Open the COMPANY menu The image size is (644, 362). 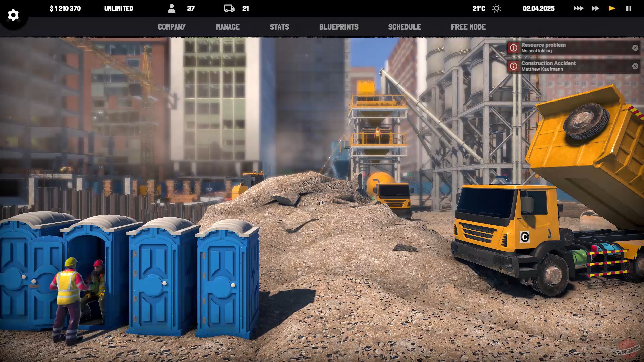tap(172, 27)
